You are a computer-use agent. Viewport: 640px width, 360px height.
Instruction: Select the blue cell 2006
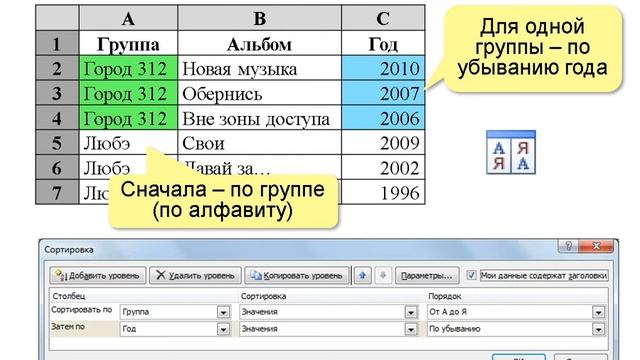coord(383,118)
